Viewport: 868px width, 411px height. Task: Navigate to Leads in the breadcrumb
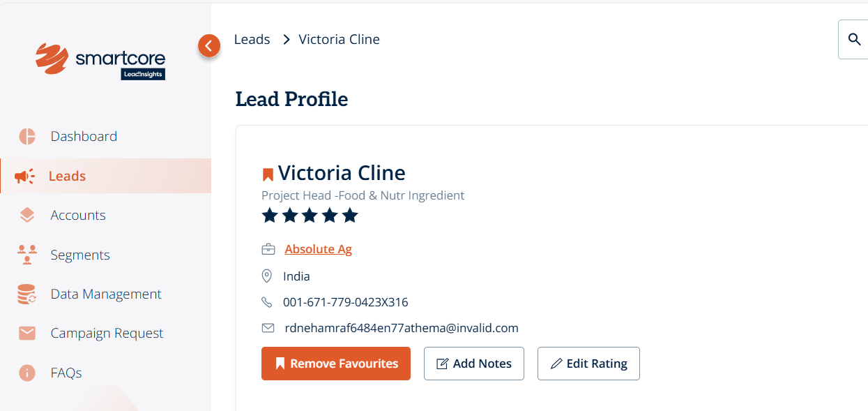coord(252,40)
